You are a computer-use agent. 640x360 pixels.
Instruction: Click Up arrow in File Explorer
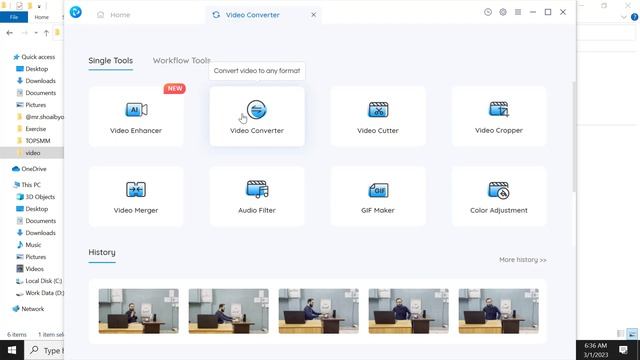[46, 33]
